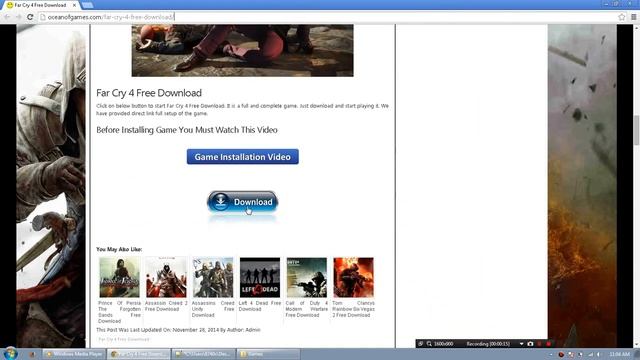Click the browser back arrow

click(x=7, y=17)
